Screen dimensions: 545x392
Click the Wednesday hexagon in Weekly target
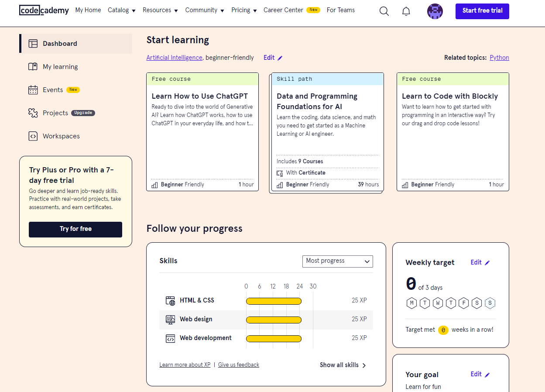pos(438,303)
